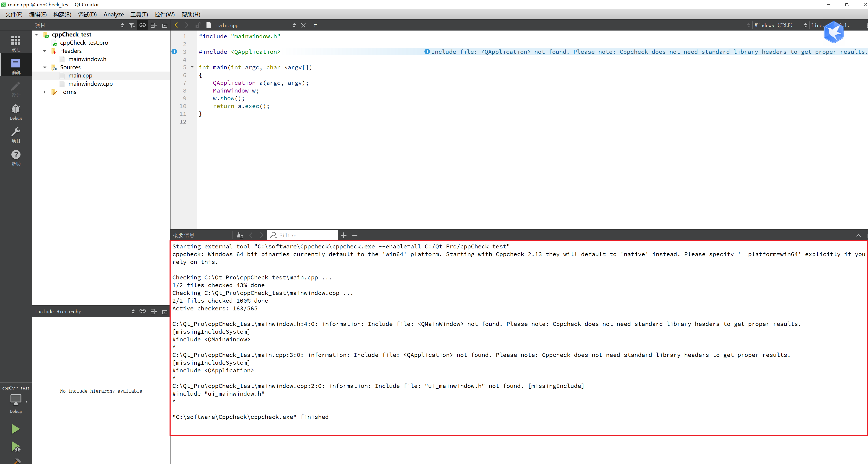Click the Analyze menu item

(113, 14)
